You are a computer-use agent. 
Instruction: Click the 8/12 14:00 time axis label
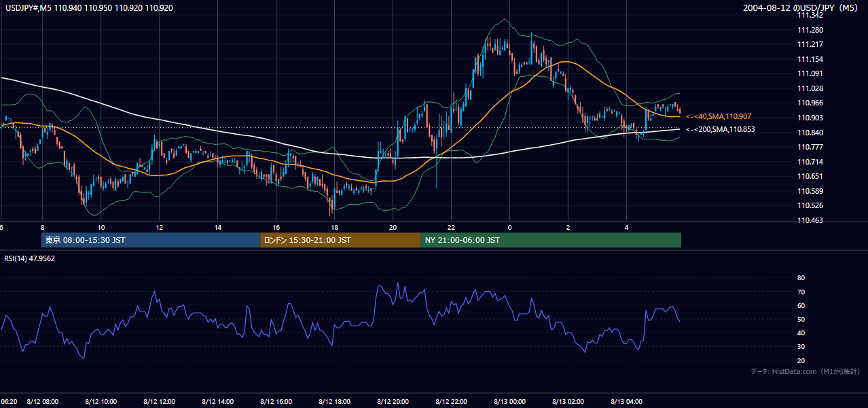click(x=218, y=401)
